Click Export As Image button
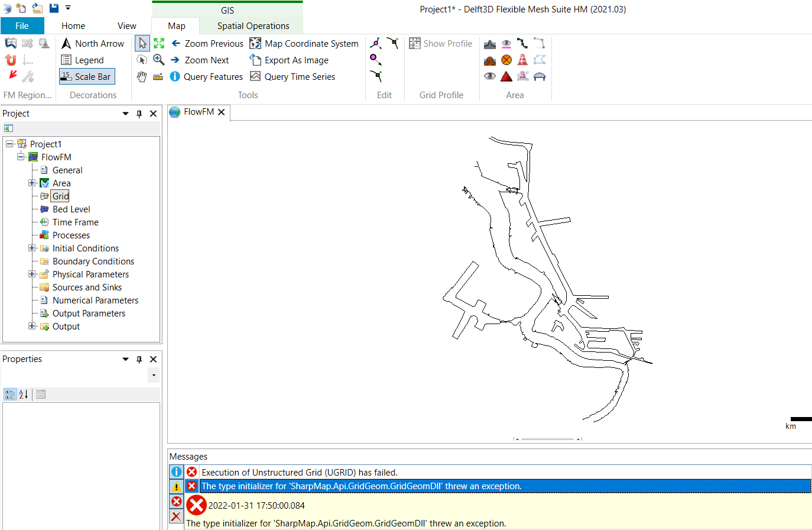 click(x=289, y=60)
